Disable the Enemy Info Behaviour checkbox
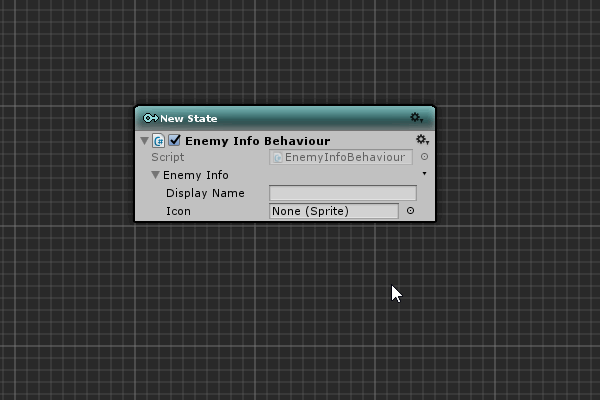 [x=174, y=141]
